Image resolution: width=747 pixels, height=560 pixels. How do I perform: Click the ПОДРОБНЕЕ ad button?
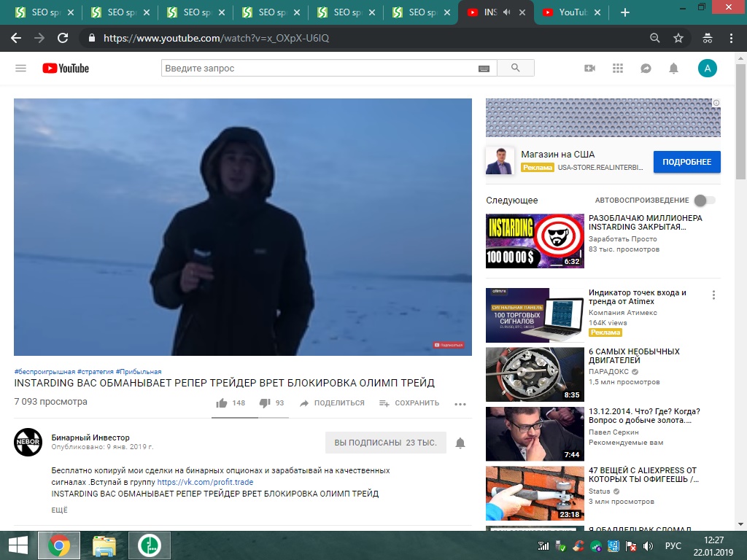click(687, 162)
